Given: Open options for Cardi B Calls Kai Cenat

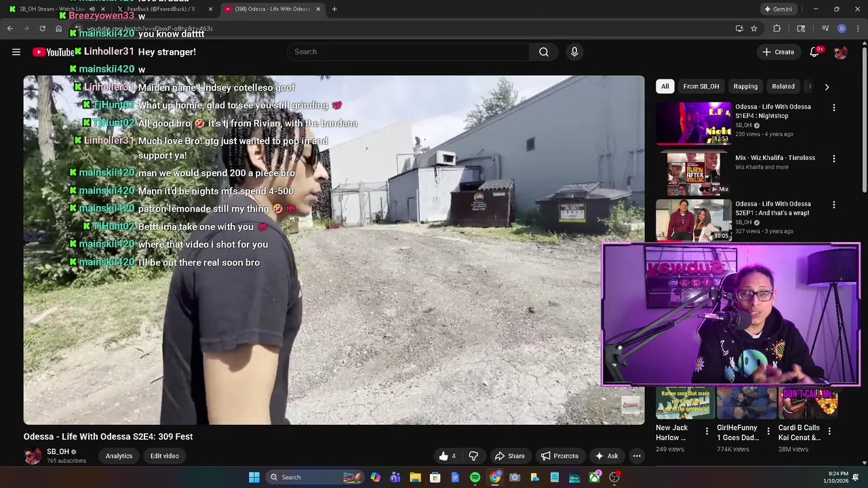Looking at the screenshot, I should pyautogui.click(x=829, y=431).
